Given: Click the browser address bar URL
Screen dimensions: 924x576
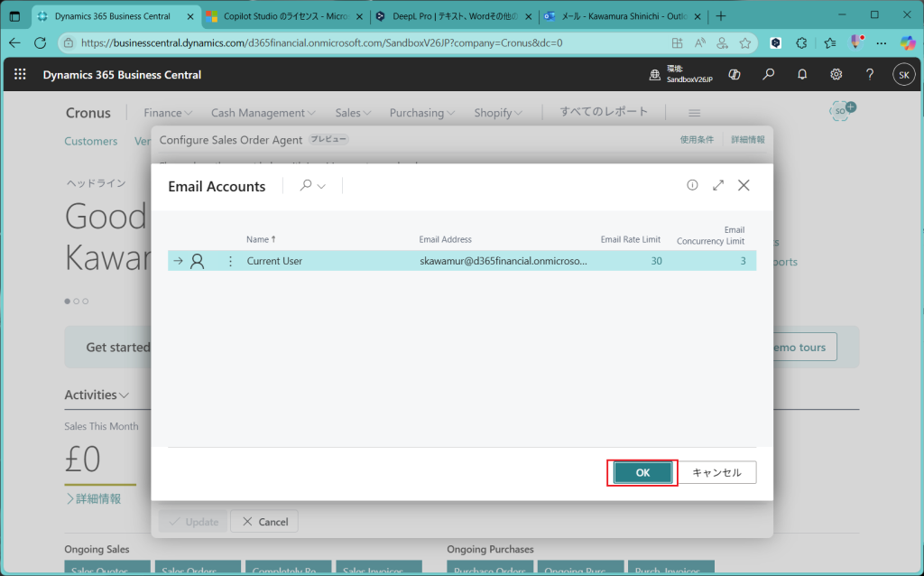Looking at the screenshot, I should (x=322, y=43).
